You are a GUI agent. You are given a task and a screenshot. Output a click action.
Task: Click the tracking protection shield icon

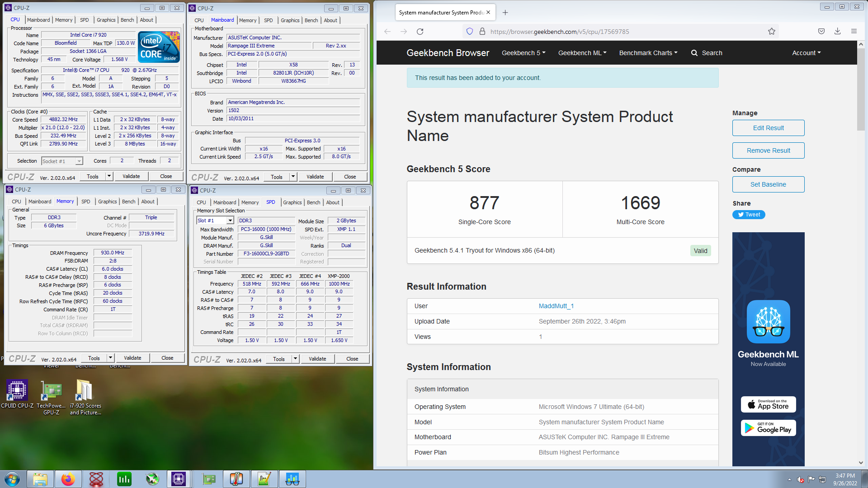pos(470,32)
